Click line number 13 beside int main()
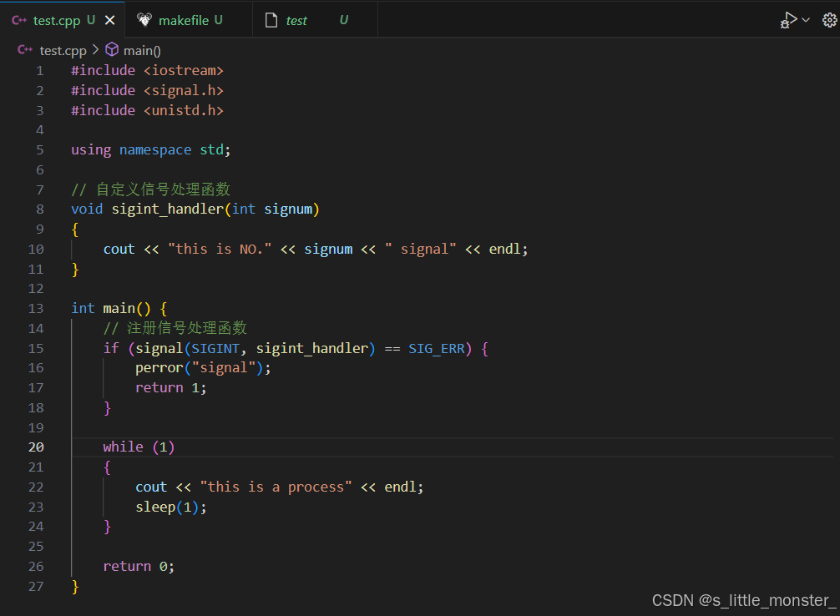Viewport: 840px width, 616px height. (x=36, y=308)
